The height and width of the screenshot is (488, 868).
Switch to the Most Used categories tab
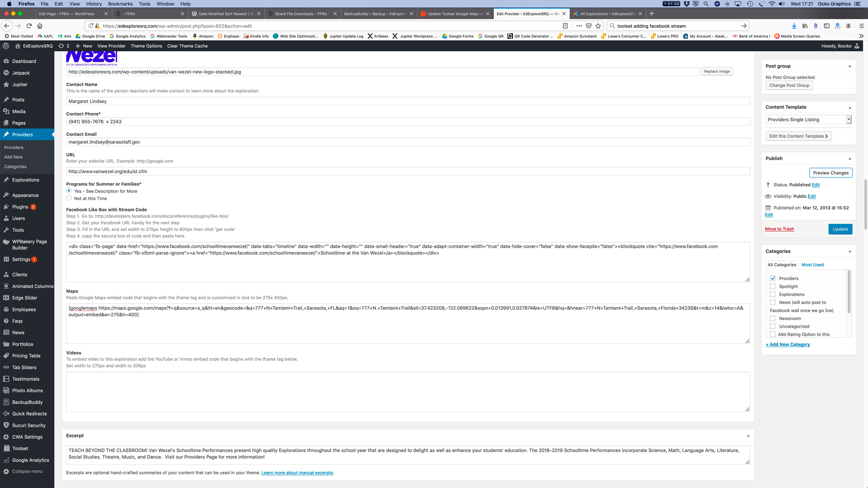812,265
